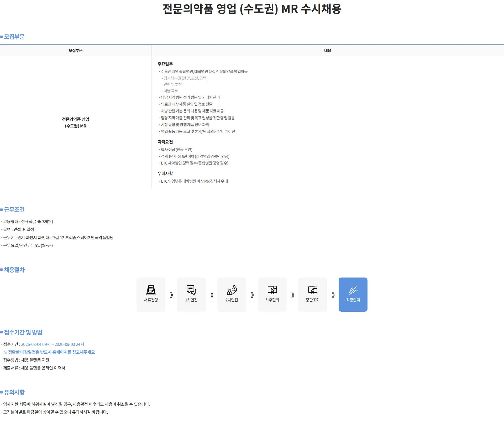Click the 대학병원 이상 MR 경력자 우대 line
504x421 pixels.
193,181
